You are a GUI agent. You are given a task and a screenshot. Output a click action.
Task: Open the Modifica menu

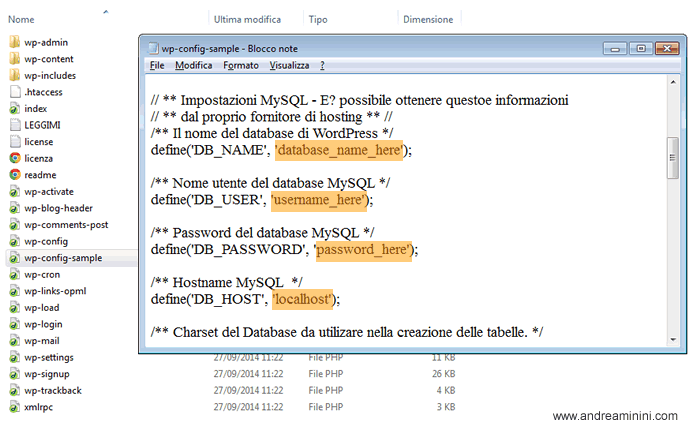pos(193,65)
